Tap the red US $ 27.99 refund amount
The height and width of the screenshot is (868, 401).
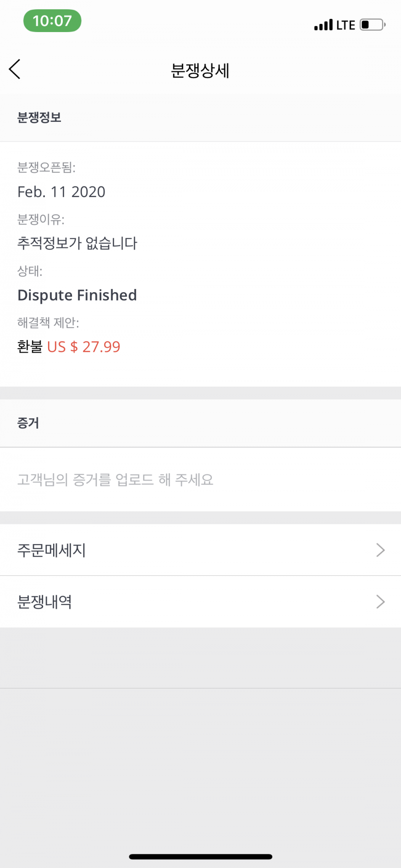(x=83, y=347)
